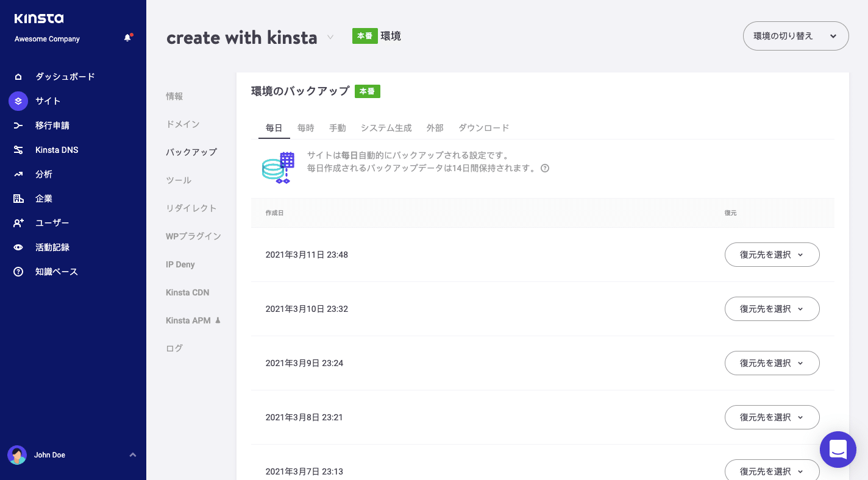Open the Intercom chat bubble

[838, 450]
